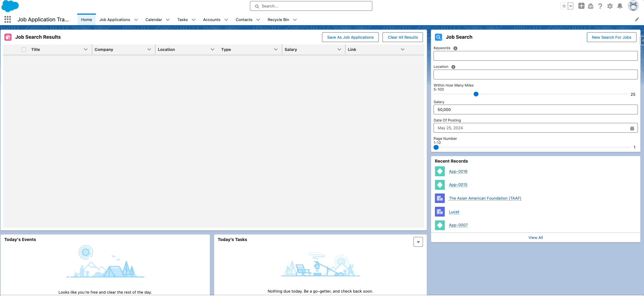Switch to the Home tab
This screenshot has height=296, width=644.
click(x=86, y=20)
